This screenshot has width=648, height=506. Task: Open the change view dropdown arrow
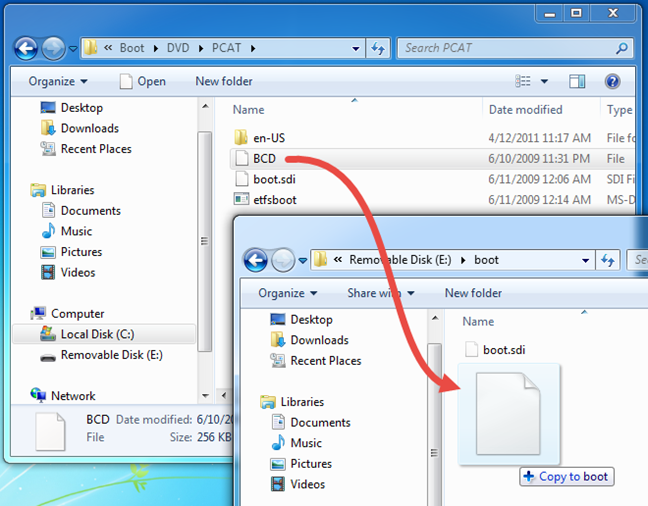[x=544, y=81]
